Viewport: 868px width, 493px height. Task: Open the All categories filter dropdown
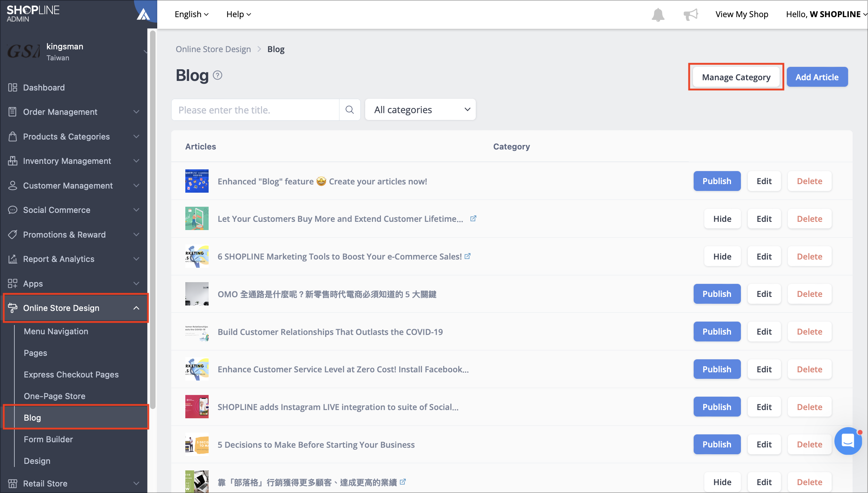coord(420,110)
